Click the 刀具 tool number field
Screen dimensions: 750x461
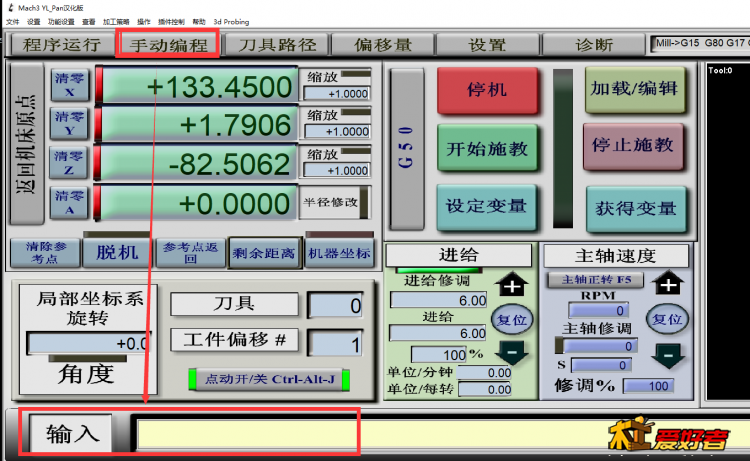pos(335,305)
